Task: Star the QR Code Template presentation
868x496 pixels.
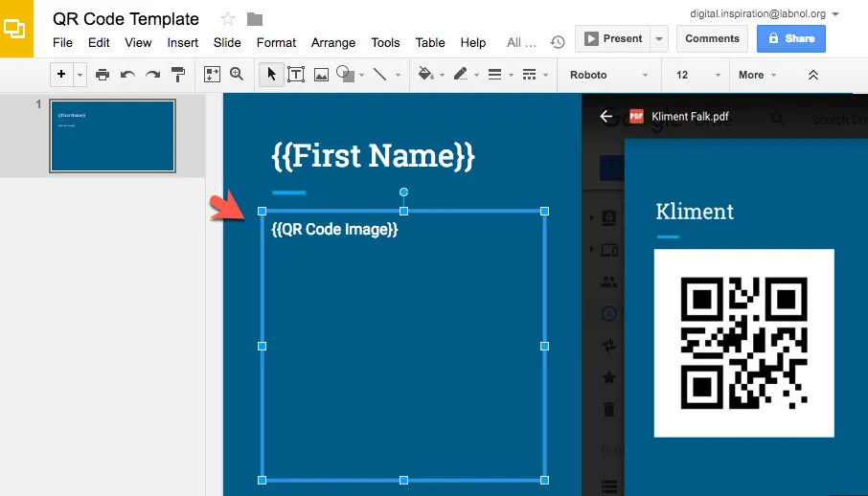Action: (x=227, y=19)
